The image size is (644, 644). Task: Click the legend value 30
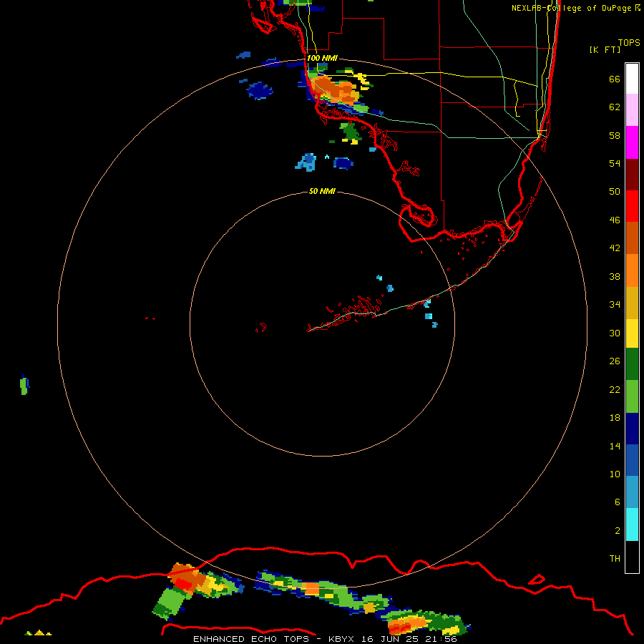point(615,333)
